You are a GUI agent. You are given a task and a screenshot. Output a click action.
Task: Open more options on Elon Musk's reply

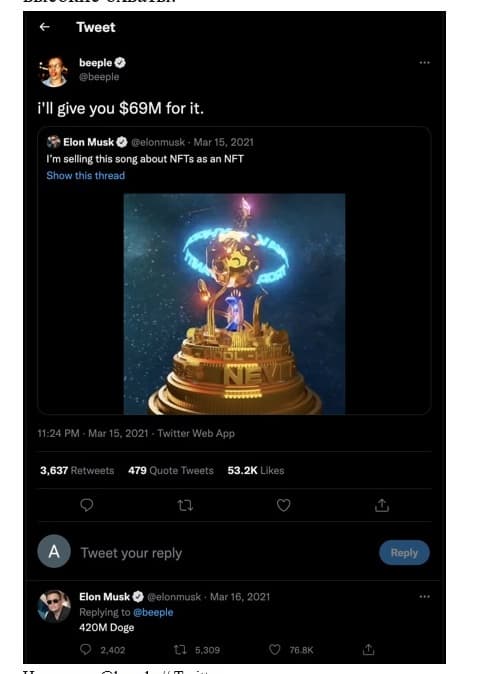click(x=425, y=597)
